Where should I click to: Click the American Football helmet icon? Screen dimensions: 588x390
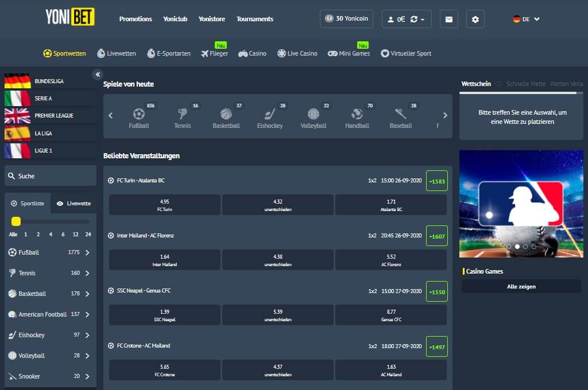(13, 314)
